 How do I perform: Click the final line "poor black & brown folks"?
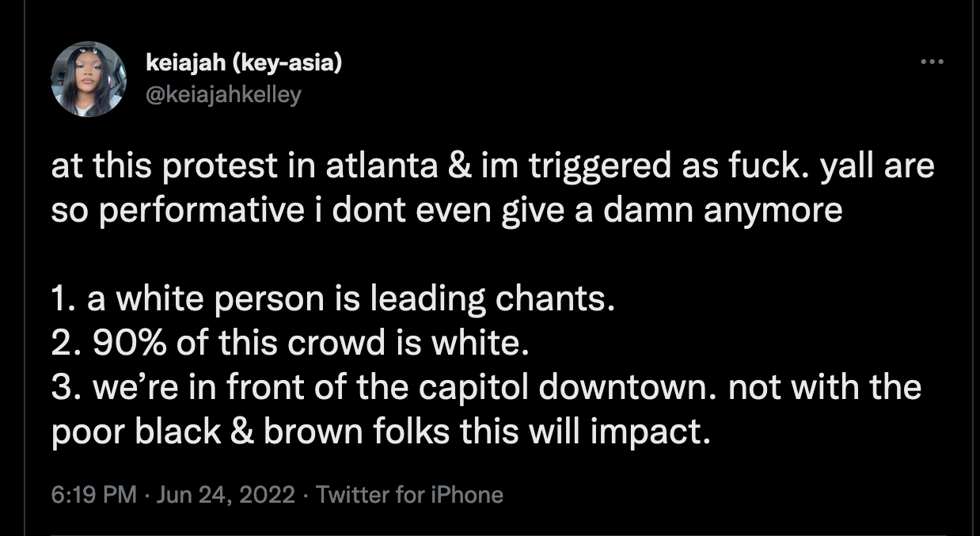click(x=376, y=433)
